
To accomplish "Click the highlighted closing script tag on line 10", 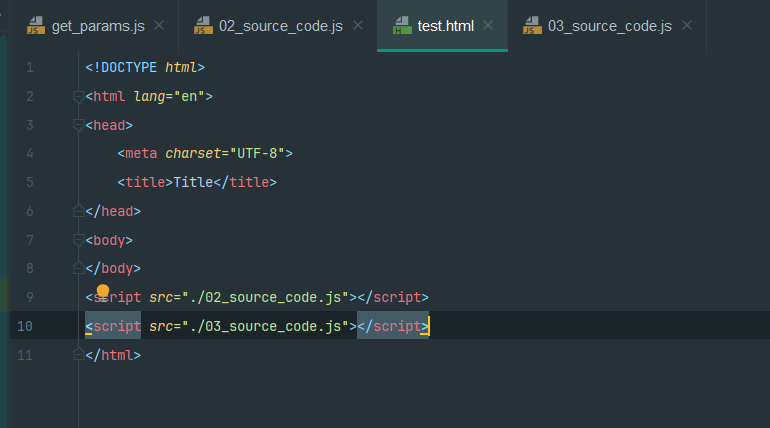I will click(393, 326).
